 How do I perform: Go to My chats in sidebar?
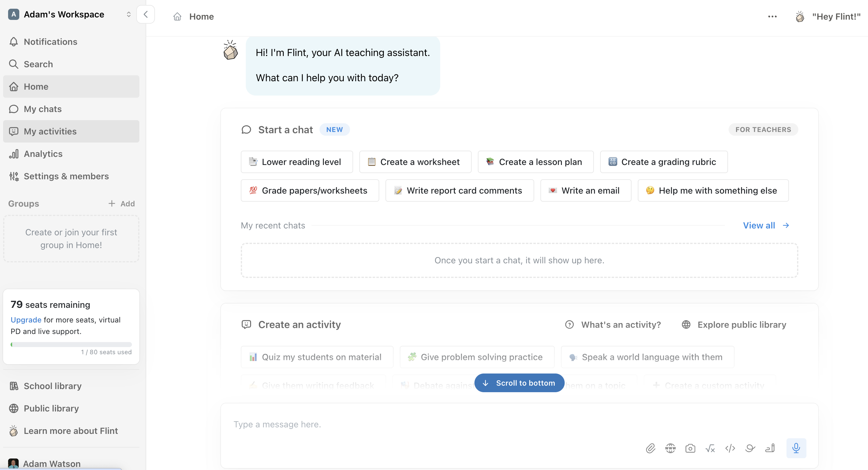pos(42,109)
